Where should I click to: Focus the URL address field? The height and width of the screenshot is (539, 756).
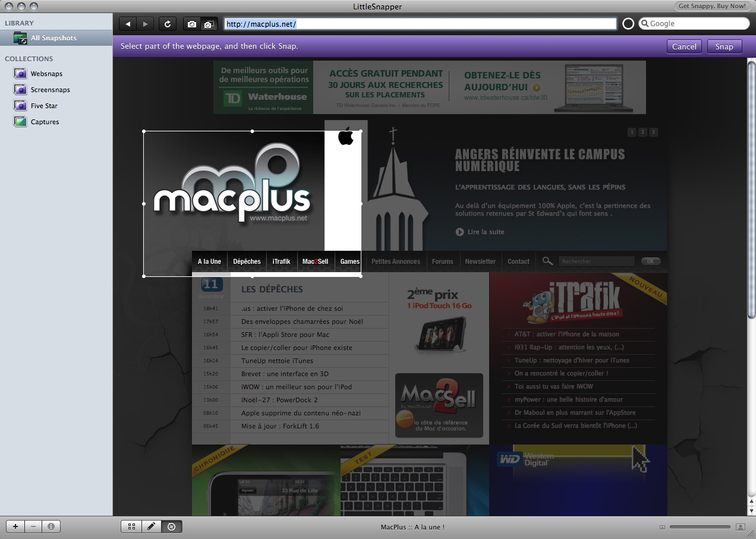420,24
